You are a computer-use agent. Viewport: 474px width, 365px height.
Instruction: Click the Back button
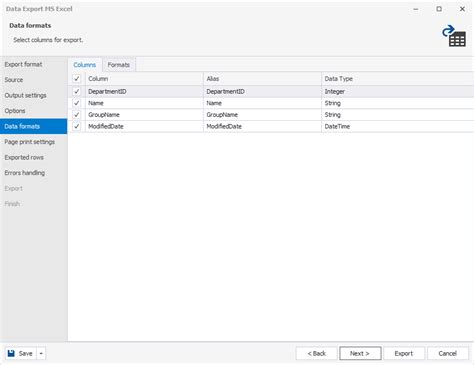coord(316,353)
